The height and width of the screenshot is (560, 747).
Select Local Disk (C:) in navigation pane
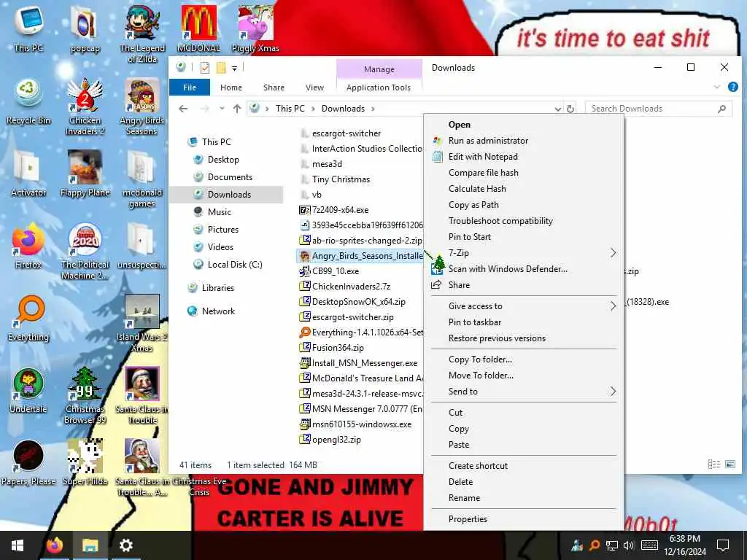pos(234,264)
